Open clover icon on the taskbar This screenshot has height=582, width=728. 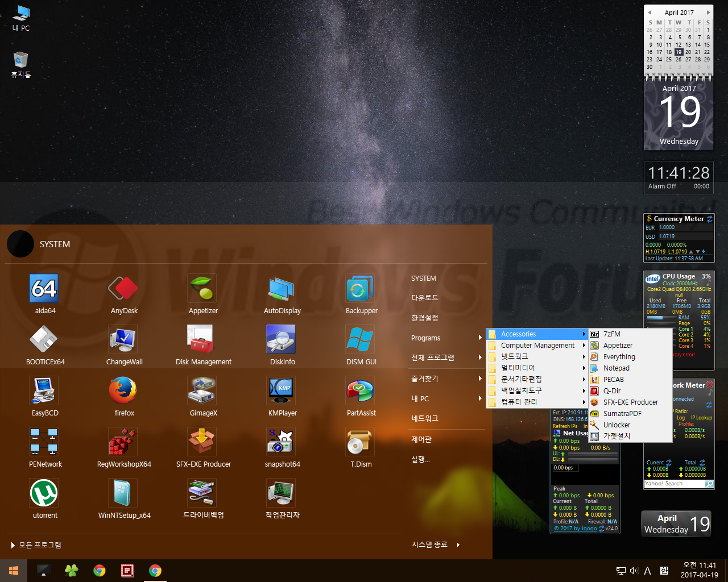pos(72,571)
